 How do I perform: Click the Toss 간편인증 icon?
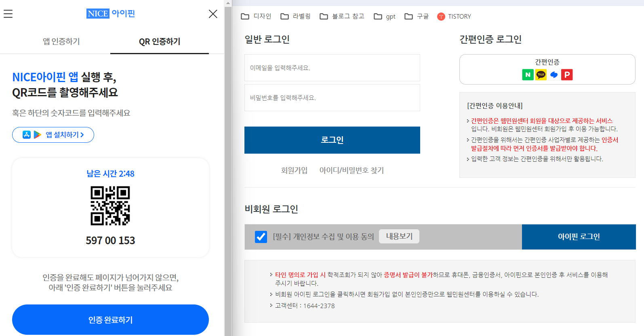tap(554, 74)
